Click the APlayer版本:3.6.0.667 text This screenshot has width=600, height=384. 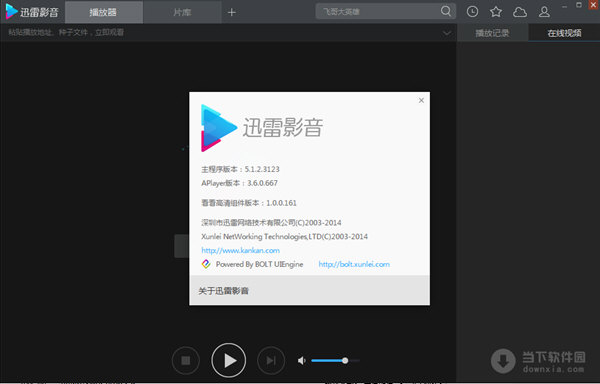[x=240, y=183]
